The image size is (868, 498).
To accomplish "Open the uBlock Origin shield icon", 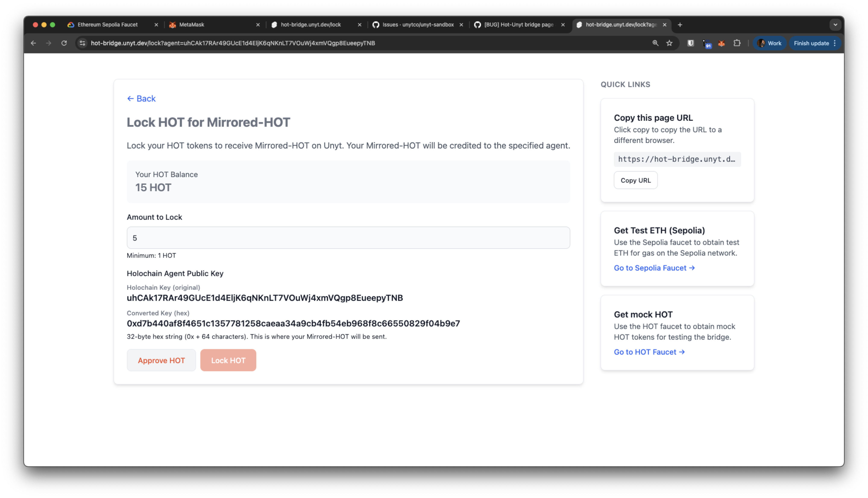I will click(x=691, y=43).
